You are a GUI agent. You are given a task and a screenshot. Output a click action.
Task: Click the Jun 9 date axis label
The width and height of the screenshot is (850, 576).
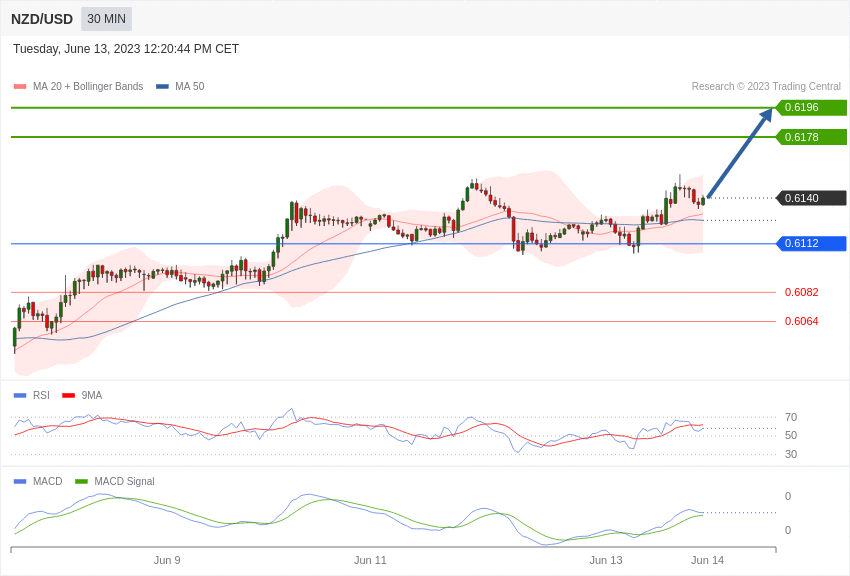[x=167, y=560]
